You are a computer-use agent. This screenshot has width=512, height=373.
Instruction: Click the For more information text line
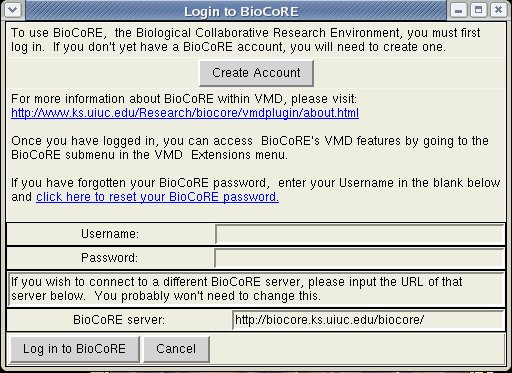pyautogui.click(x=184, y=99)
